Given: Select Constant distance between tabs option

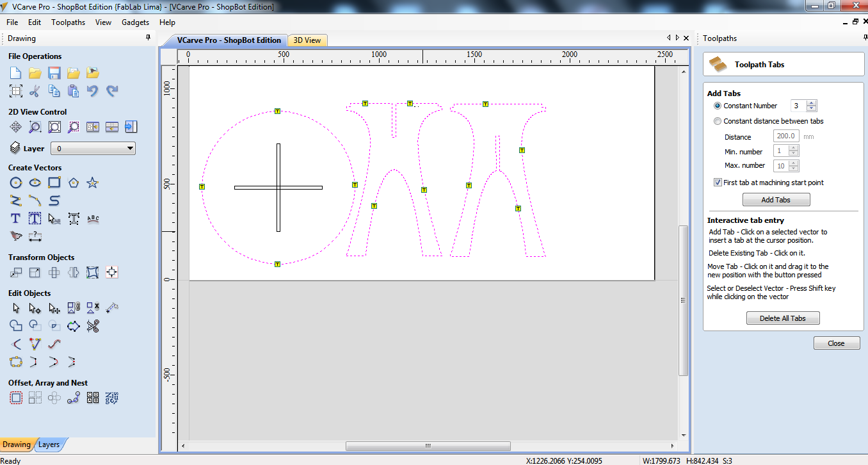Looking at the screenshot, I should click(x=718, y=122).
